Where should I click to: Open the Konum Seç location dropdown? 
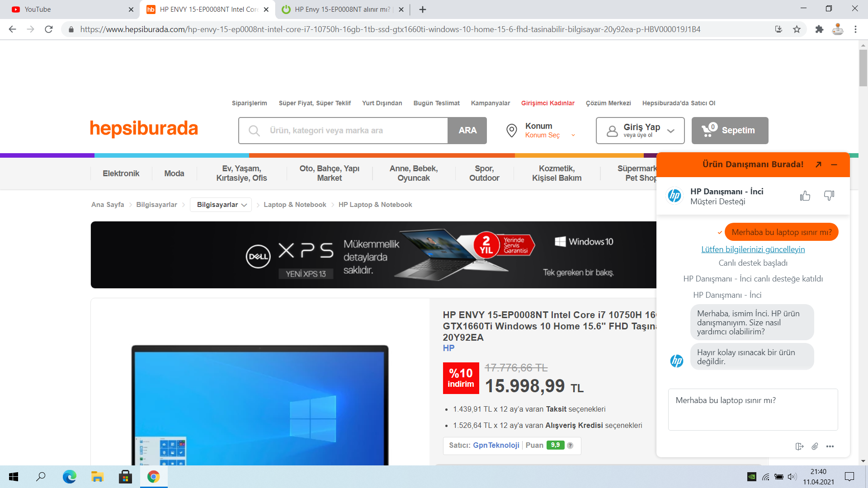click(549, 135)
